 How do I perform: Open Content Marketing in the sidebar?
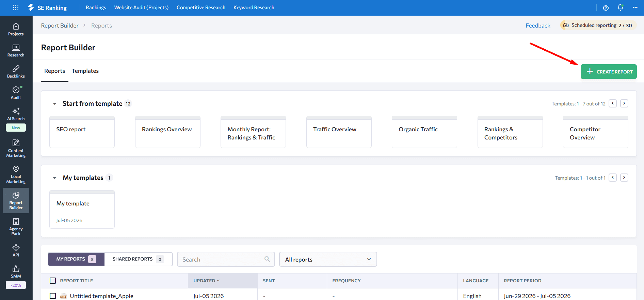pos(16,148)
